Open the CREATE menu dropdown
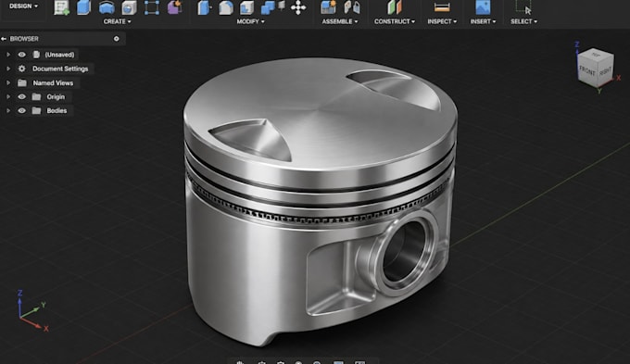The image size is (630, 364). pyautogui.click(x=117, y=21)
